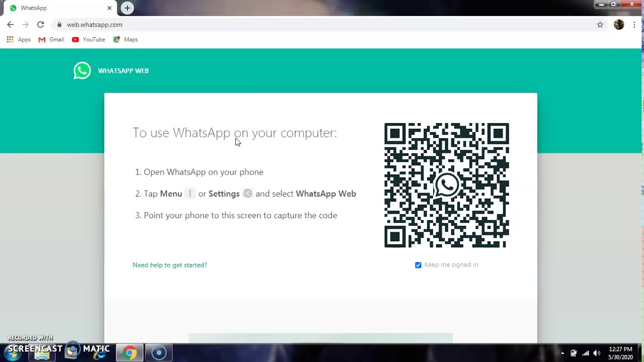Open a new tab with the plus button
This screenshot has height=362, width=644.
(127, 8)
